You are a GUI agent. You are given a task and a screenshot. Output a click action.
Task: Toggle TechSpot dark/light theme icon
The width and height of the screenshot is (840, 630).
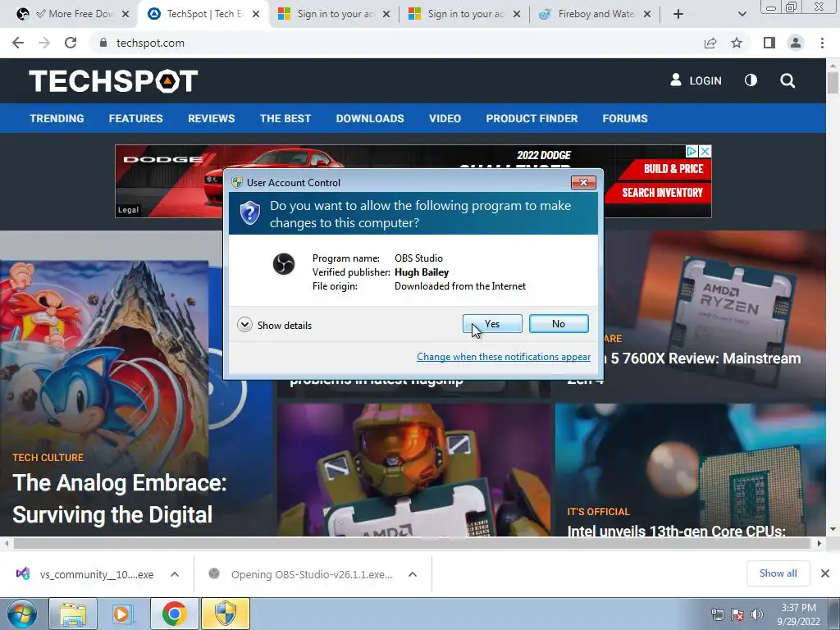(x=751, y=80)
